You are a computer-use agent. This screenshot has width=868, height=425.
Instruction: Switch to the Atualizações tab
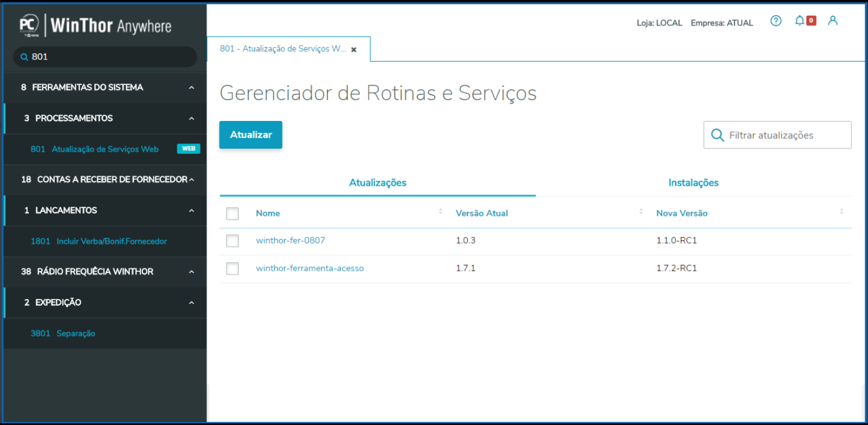[x=378, y=183]
